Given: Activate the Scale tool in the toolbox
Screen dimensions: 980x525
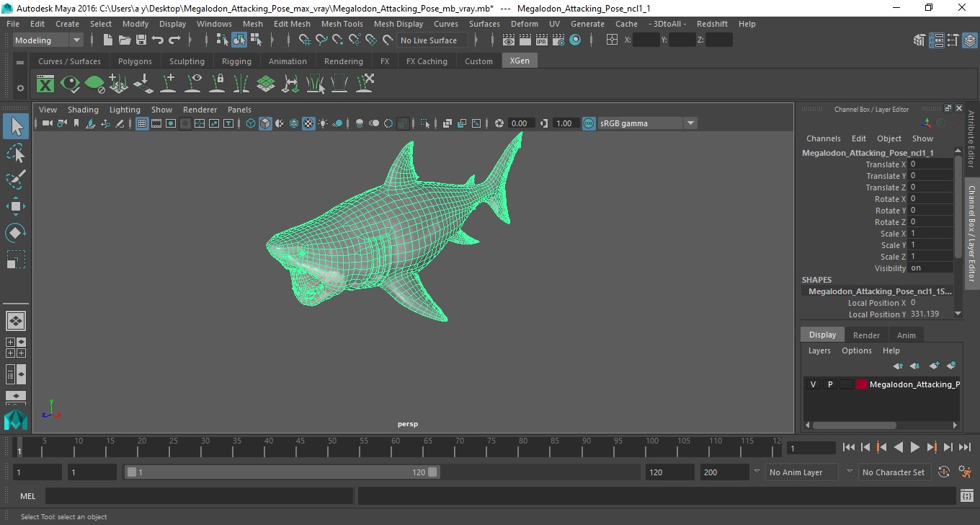Looking at the screenshot, I should click(16, 259).
